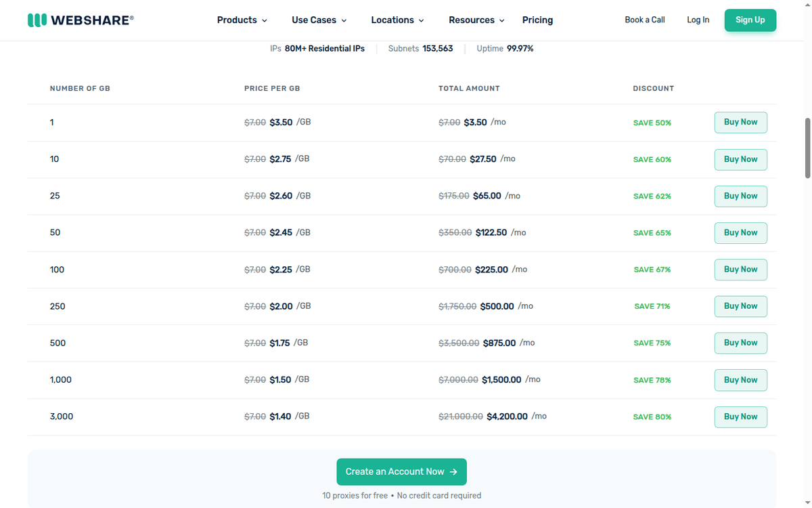This screenshot has height=508, width=812.
Task: Click the $2.45 /GB price cell
Action: pyautogui.click(x=277, y=232)
